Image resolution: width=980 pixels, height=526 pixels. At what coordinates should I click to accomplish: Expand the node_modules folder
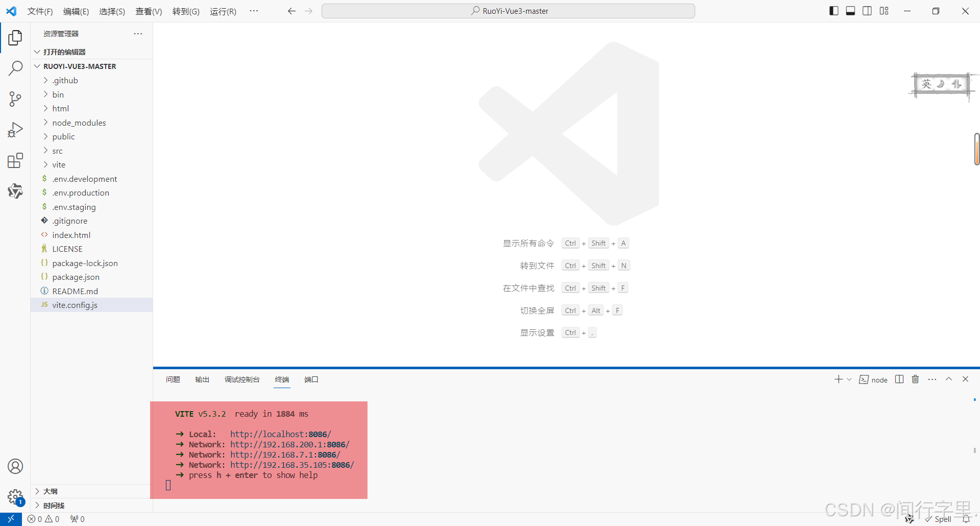(x=92, y=123)
